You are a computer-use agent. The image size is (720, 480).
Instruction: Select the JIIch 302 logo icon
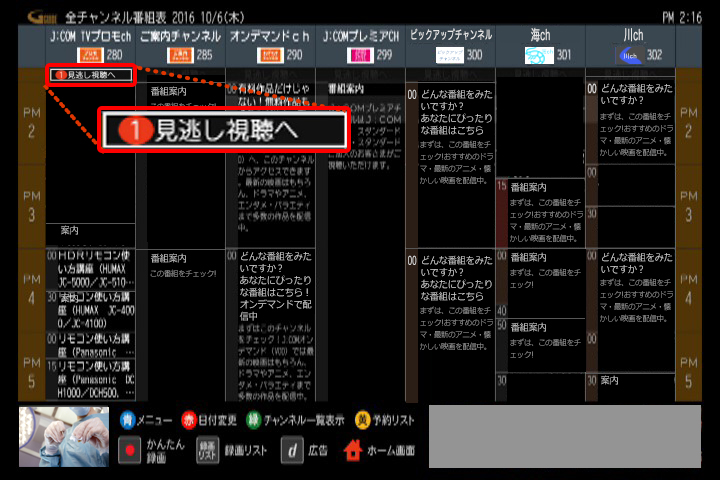point(630,55)
